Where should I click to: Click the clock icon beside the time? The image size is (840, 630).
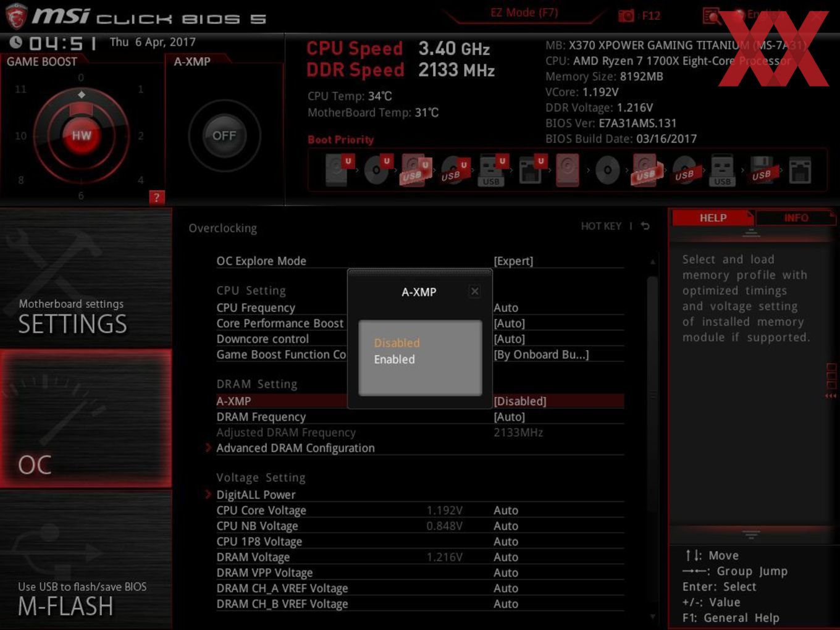click(x=16, y=42)
